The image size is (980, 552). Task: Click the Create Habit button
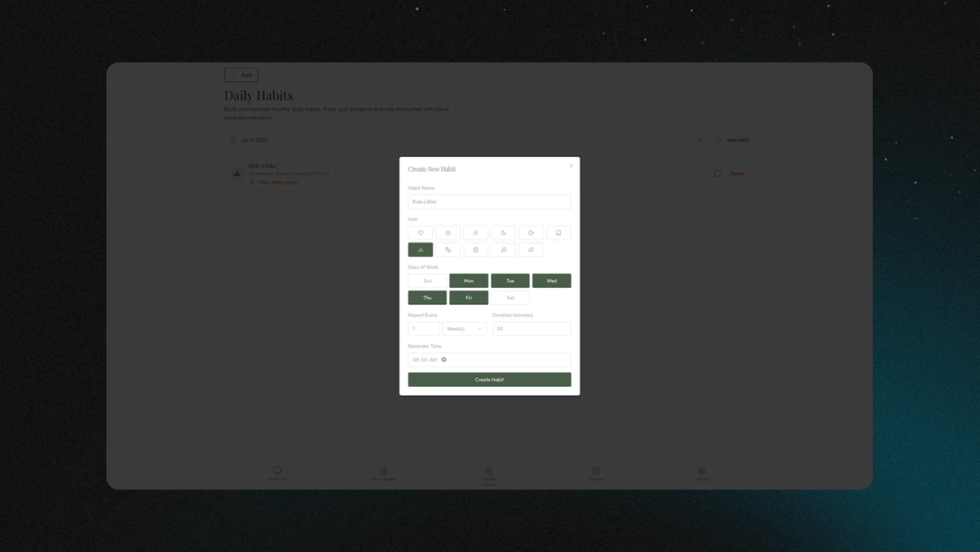tap(489, 379)
